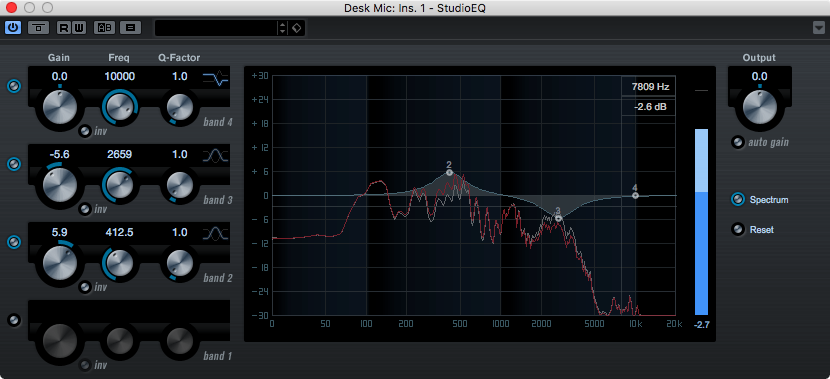Click the Reset button
This screenshot has width=830, height=379.
737,230
